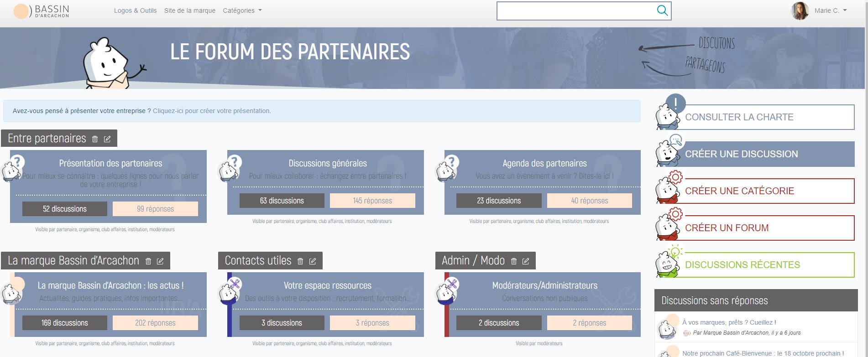The width and height of the screenshot is (868, 357).
Task: Click the mascot beside À vos marques topic
Action: 668,326
